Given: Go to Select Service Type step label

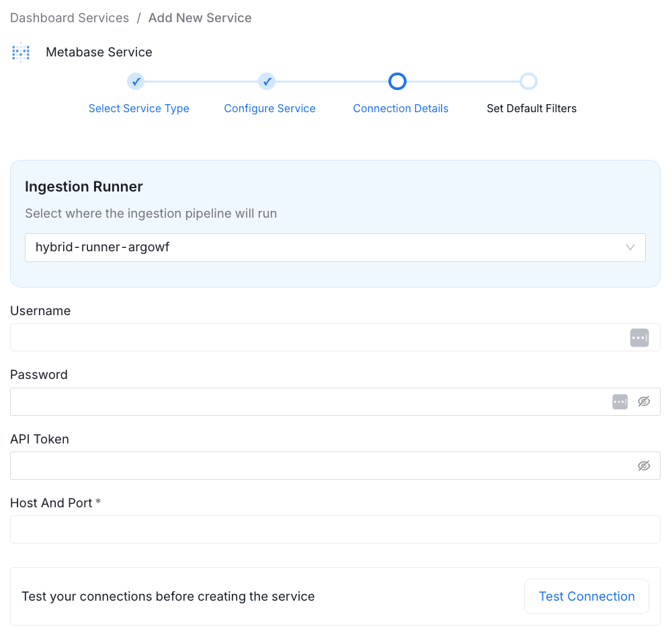Looking at the screenshot, I should pos(138,108).
